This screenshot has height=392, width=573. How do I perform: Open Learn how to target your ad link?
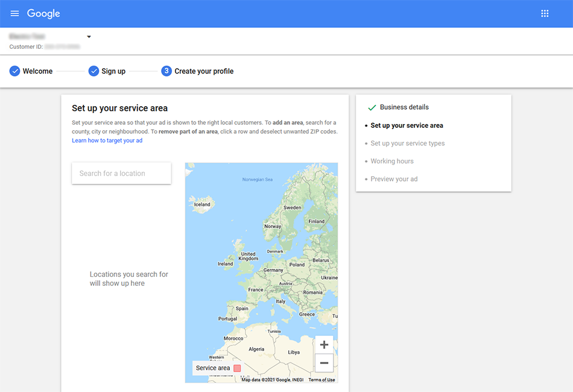[x=107, y=141]
